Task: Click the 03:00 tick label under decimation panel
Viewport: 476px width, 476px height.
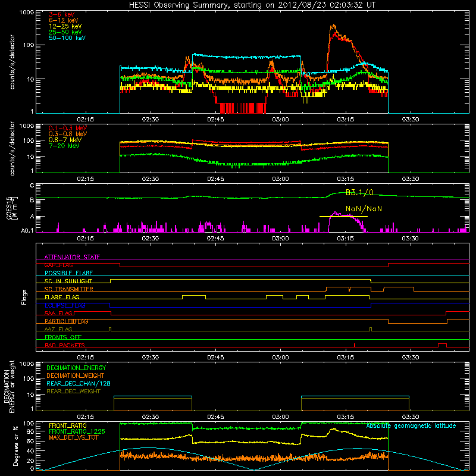Action: tap(280, 417)
